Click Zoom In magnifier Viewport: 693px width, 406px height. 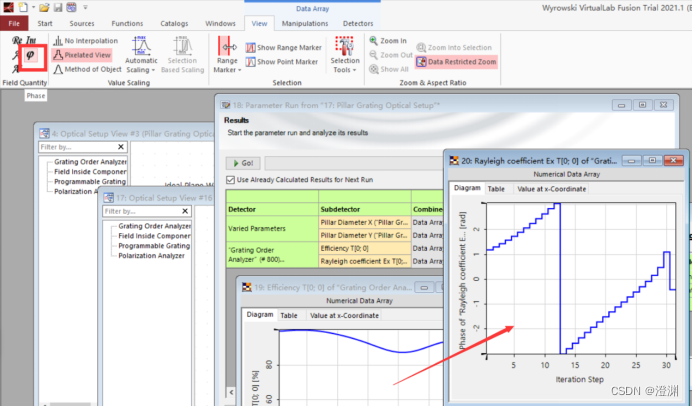click(x=388, y=41)
